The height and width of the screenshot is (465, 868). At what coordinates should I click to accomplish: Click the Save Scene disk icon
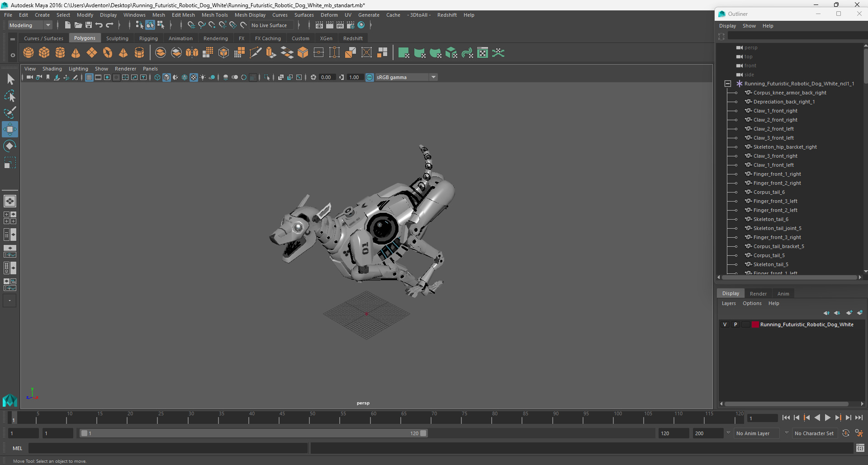[89, 25]
